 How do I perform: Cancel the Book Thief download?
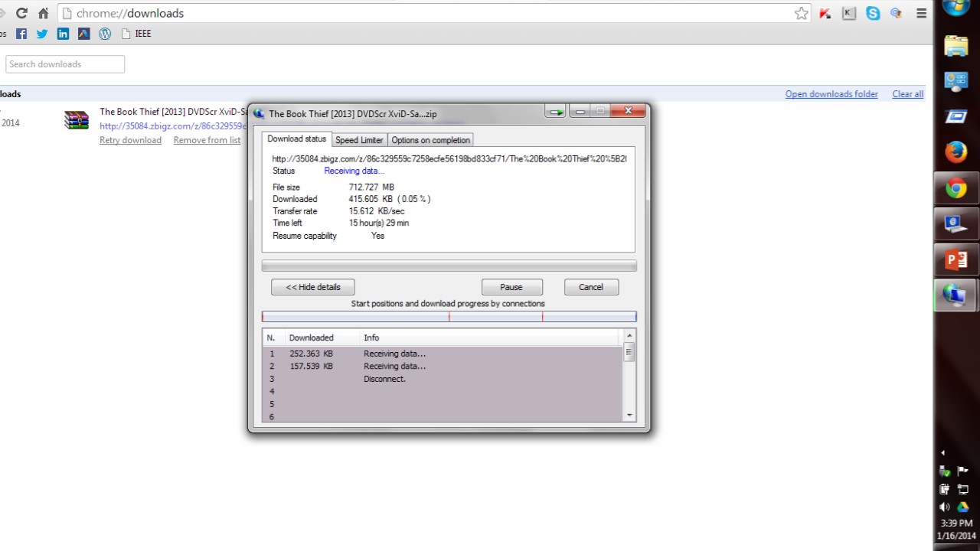point(591,287)
